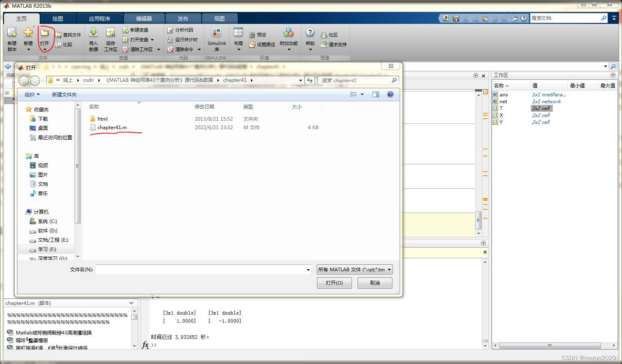Click the Workspace horizontal scrollbar
Image resolution: width=622 pixels, height=364 pixels.
pyautogui.click(x=550, y=345)
